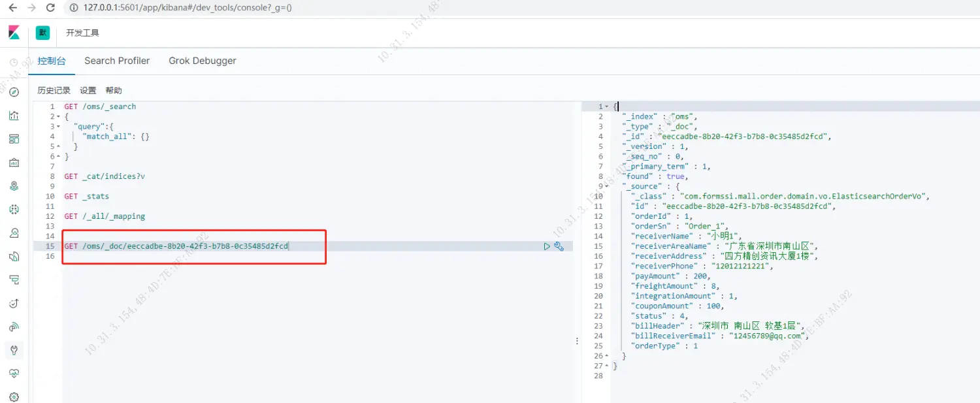This screenshot has height=403, width=980.
Task: Open Stack Monitoring heartbeat icon
Action: 14,374
